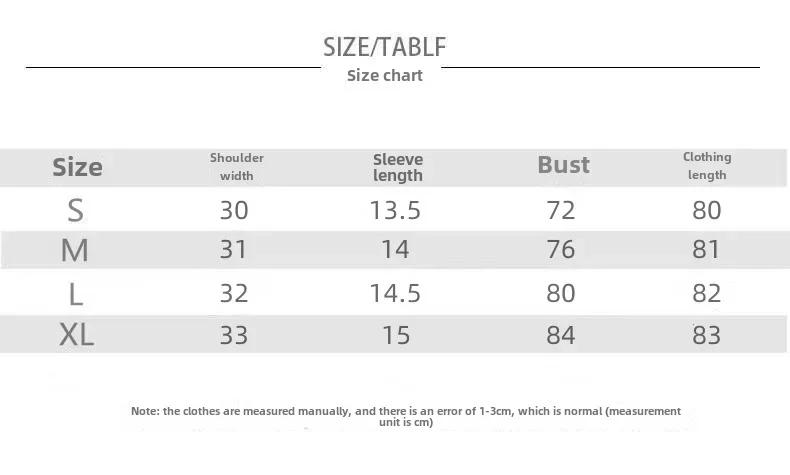Click bust value 76 in M row
The width and height of the screenshot is (790, 475).
click(x=561, y=249)
